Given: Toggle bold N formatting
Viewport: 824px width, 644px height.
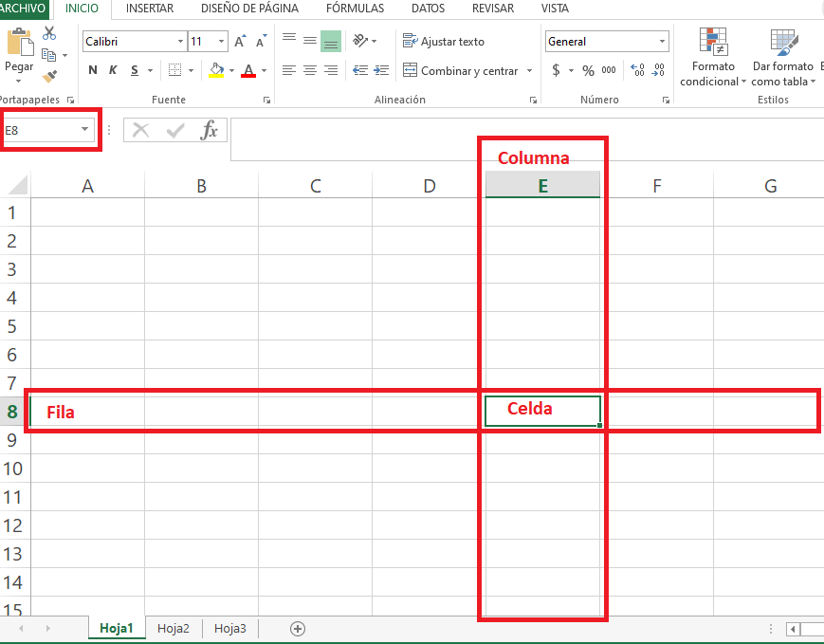Looking at the screenshot, I should click(x=93, y=70).
